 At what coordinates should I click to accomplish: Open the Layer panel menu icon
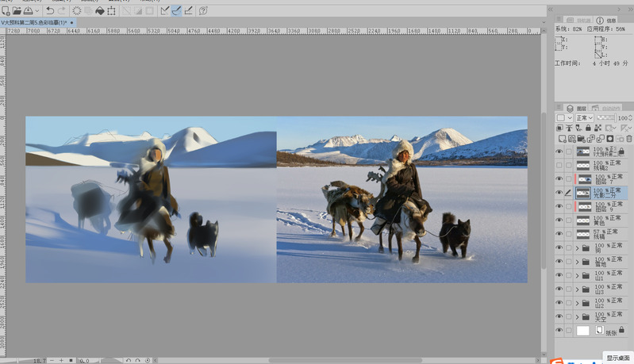coord(559,108)
